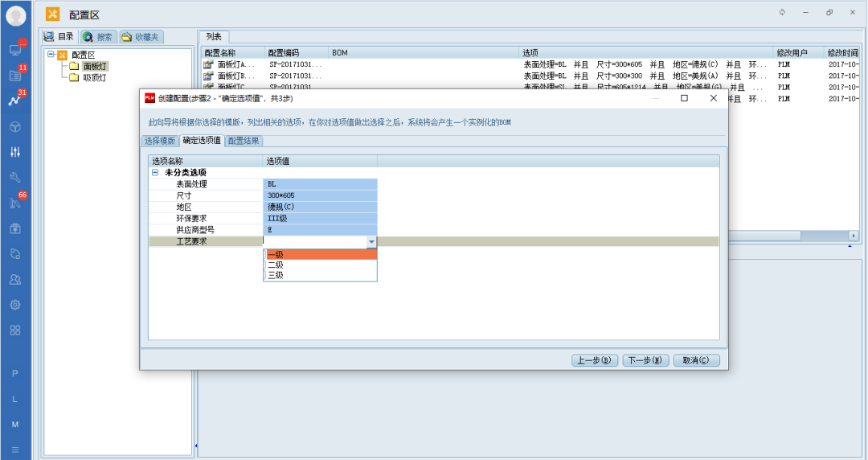Viewport: 868px width, 460px height.
Task: Click the 3D cube icon in the sidebar
Action: (15, 126)
